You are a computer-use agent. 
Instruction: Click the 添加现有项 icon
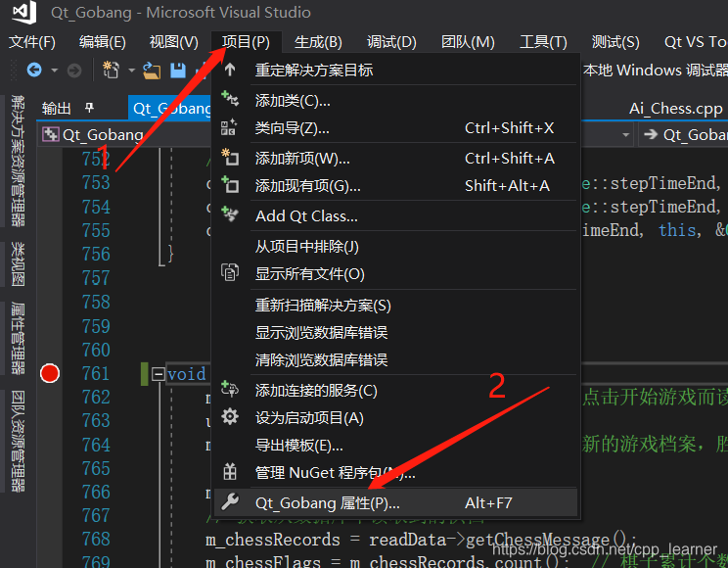[230, 184]
